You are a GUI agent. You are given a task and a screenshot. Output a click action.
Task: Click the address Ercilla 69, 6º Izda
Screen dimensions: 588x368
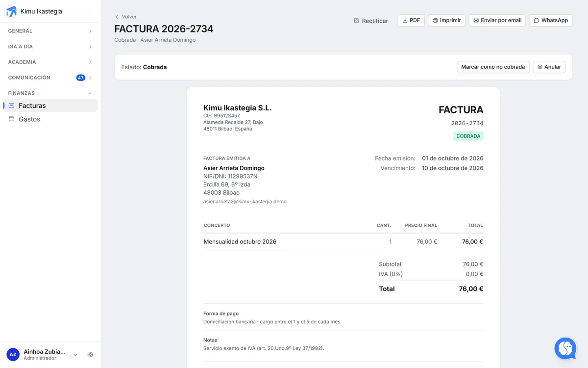click(227, 184)
